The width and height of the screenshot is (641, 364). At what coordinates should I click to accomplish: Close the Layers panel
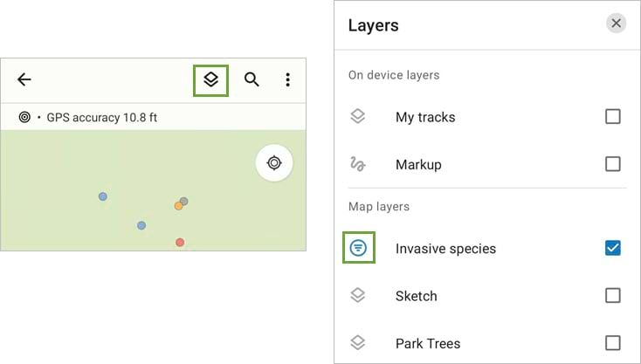(x=617, y=24)
